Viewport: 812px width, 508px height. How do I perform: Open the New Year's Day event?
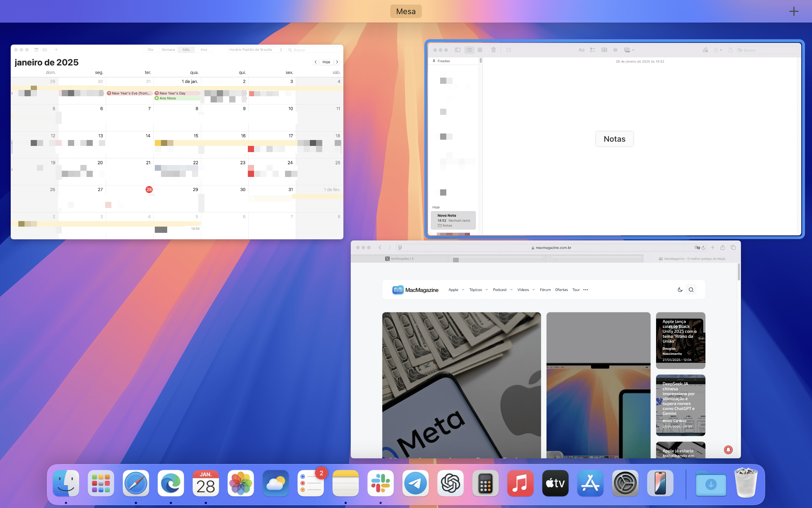click(x=177, y=93)
